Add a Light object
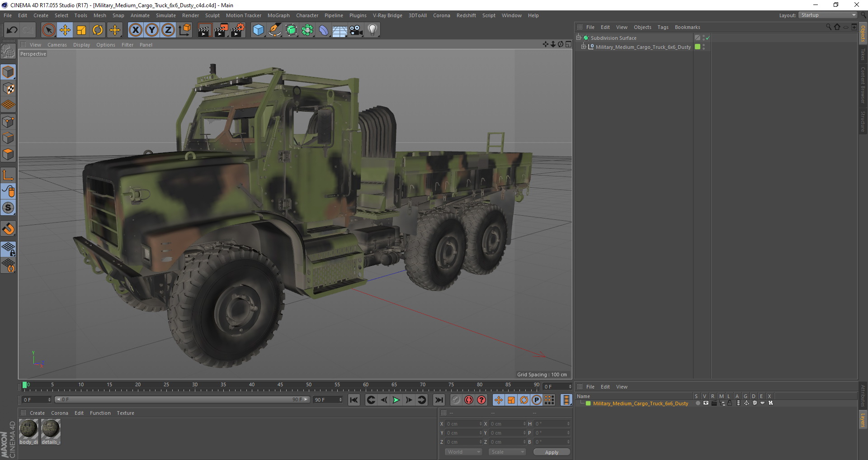This screenshot has width=868, height=460. [x=373, y=30]
